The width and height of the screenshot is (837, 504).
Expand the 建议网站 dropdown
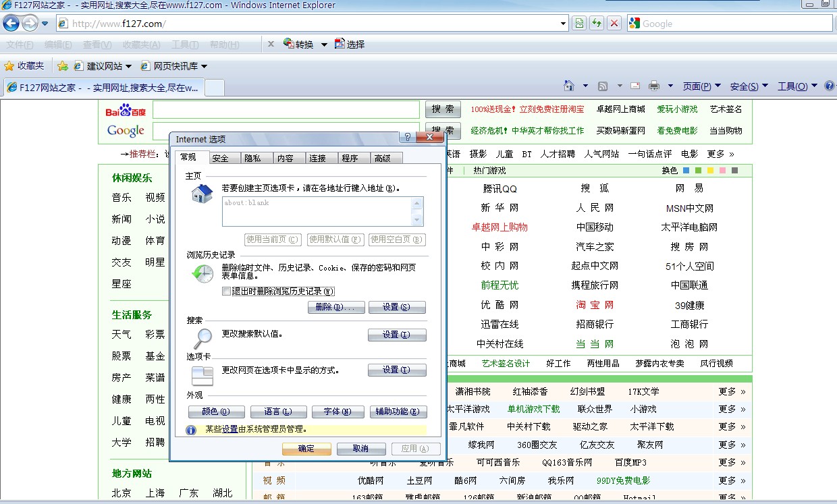[x=128, y=66]
